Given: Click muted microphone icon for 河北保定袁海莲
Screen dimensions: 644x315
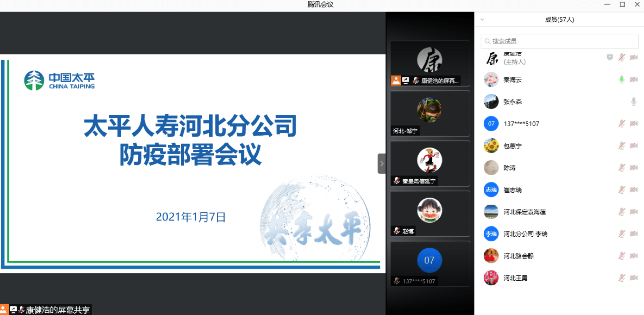Looking at the screenshot, I should pyautogui.click(x=622, y=212).
